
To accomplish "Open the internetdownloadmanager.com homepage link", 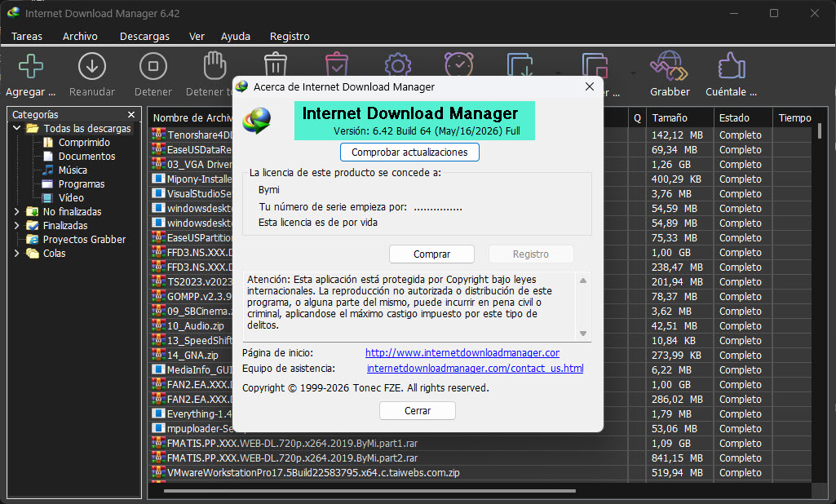I will (x=462, y=352).
